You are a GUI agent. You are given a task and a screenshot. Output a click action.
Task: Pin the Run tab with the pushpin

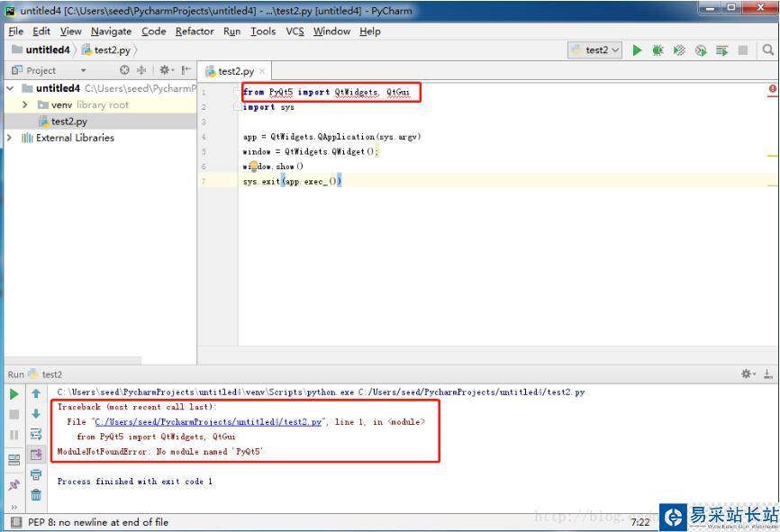(x=13, y=482)
